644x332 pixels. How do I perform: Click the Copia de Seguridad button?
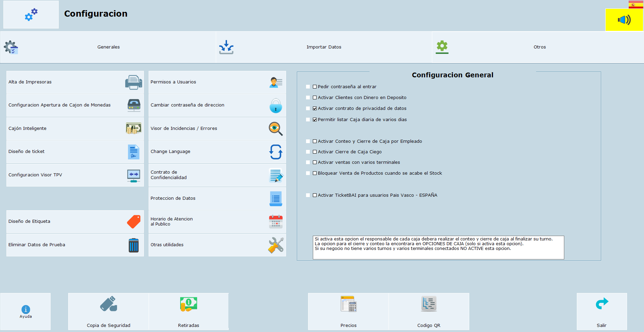coord(109,312)
